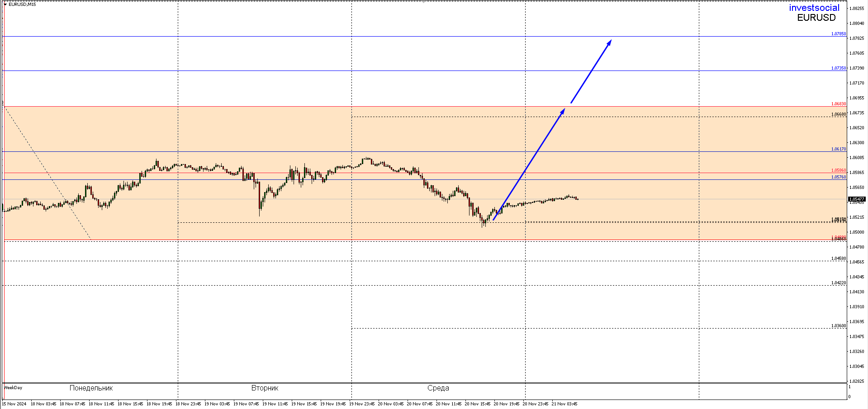Image resolution: width=868 pixels, height=409 pixels.
Task: Click the 18 Nov 03:45 time label
Action: 43,404
